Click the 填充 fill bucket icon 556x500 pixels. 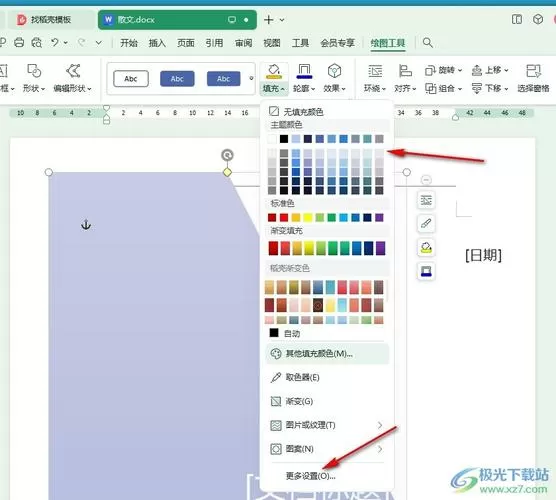274,71
